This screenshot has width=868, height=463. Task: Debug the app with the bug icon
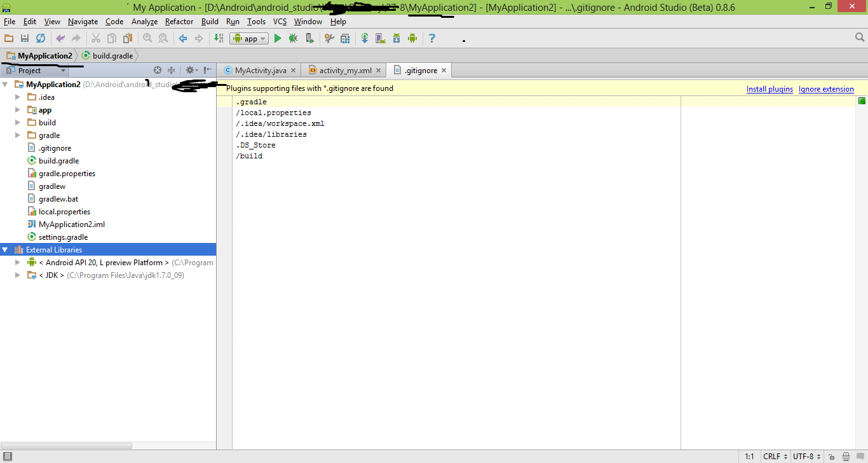[x=293, y=38]
